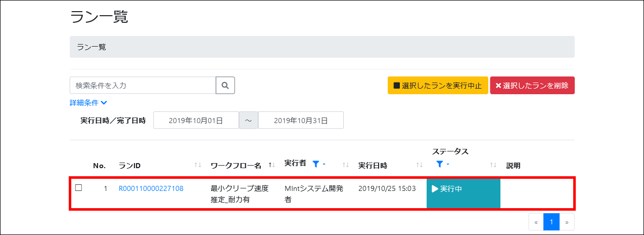Expand the 詳細条件 section chevron
This screenshot has height=235, width=644.
[104, 103]
